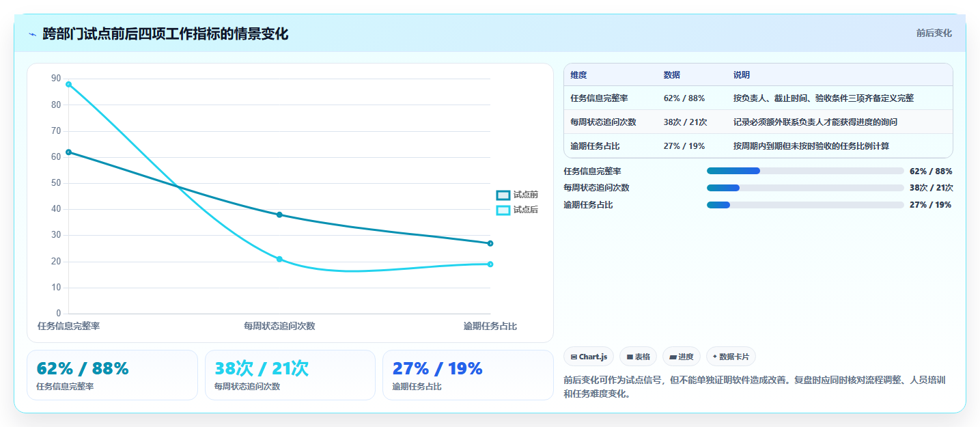
Task: Click description 按负责人、截止时间、验收条件三项齐备定义完整
Action: pyautogui.click(x=824, y=98)
